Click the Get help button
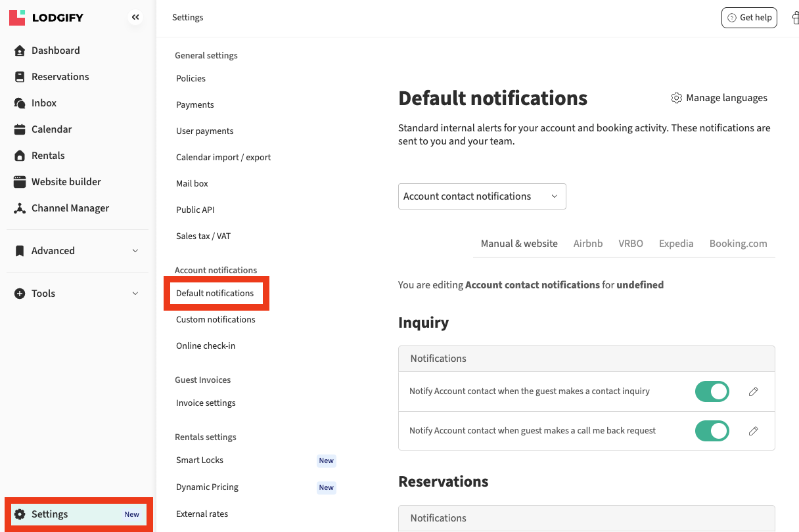The width and height of the screenshot is (799, 532). [749, 18]
